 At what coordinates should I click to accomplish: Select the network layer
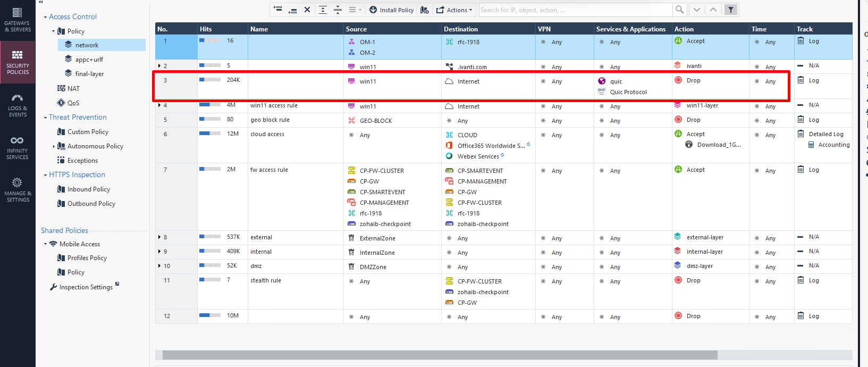point(102,45)
